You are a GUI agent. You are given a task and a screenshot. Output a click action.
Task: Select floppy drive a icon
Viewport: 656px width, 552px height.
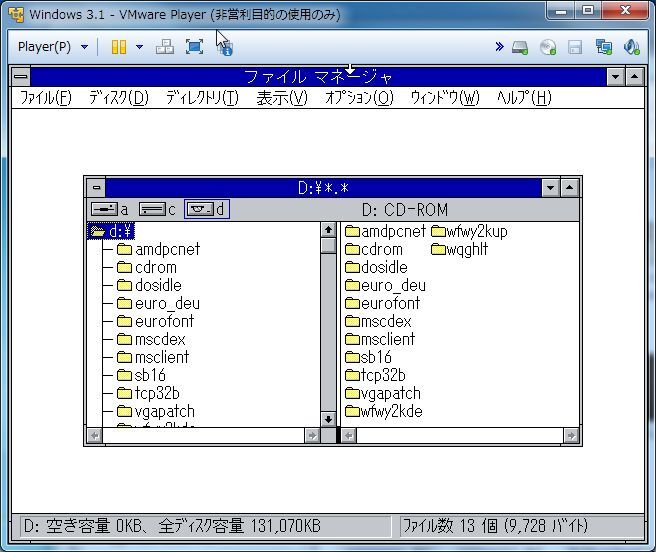click(x=110, y=209)
